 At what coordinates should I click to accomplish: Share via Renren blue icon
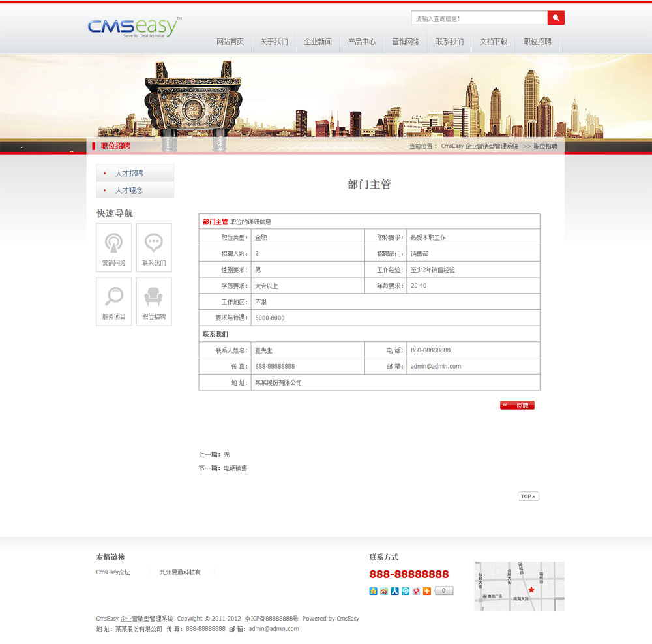[394, 591]
